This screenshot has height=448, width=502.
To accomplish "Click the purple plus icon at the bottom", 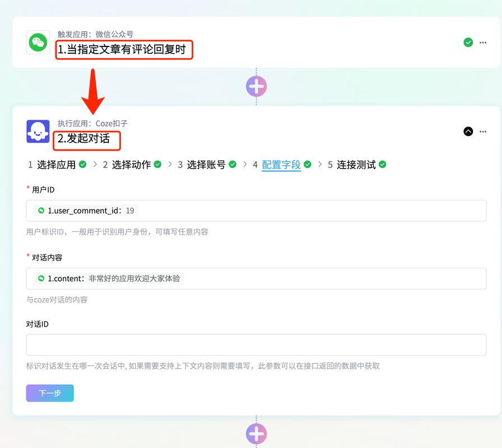I will click(256, 433).
